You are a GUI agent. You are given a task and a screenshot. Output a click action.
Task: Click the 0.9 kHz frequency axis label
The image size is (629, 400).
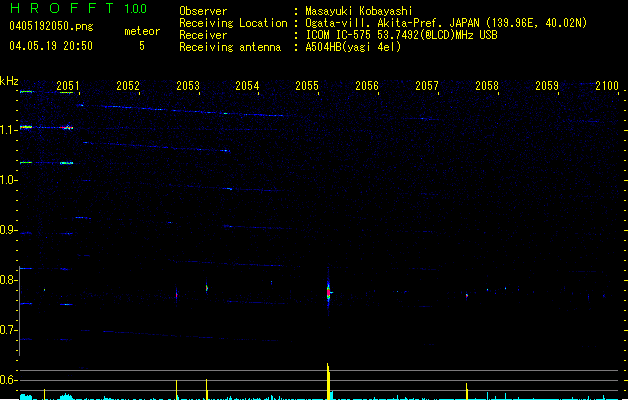click(8, 230)
